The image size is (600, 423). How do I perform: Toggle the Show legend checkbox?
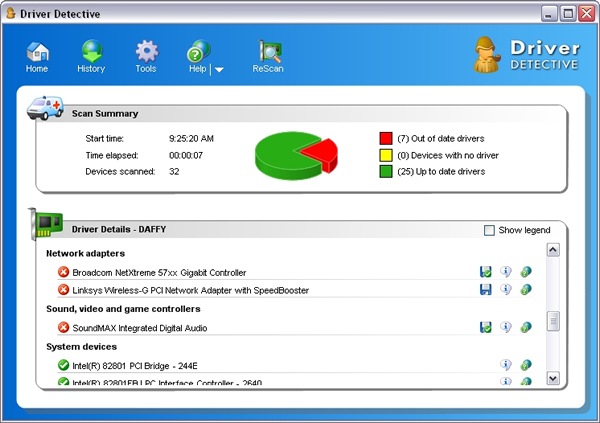pos(489,230)
